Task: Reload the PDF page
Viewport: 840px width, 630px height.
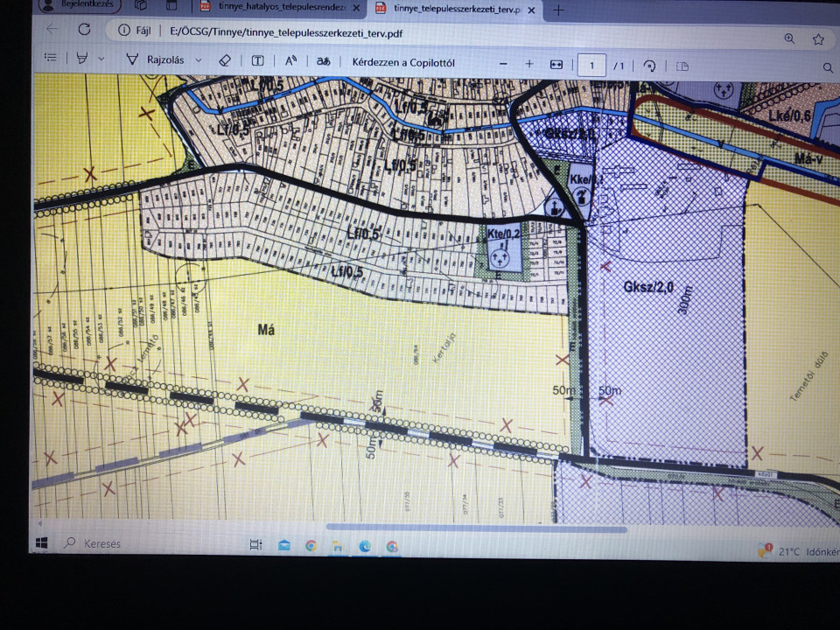Action: pyautogui.click(x=84, y=29)
